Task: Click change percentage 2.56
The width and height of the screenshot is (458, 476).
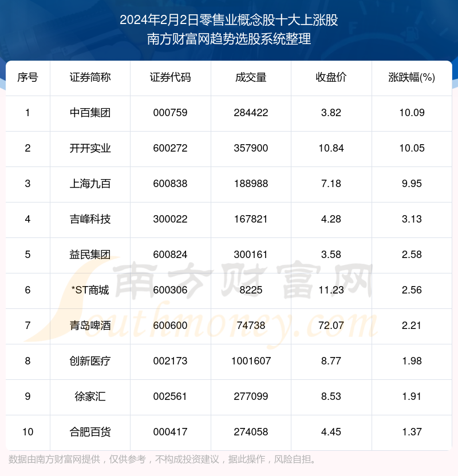Action: coord(412,290)
